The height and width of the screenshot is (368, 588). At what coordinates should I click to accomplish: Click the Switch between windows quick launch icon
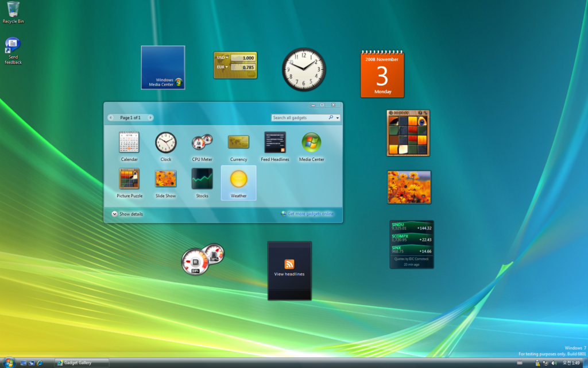32,363
